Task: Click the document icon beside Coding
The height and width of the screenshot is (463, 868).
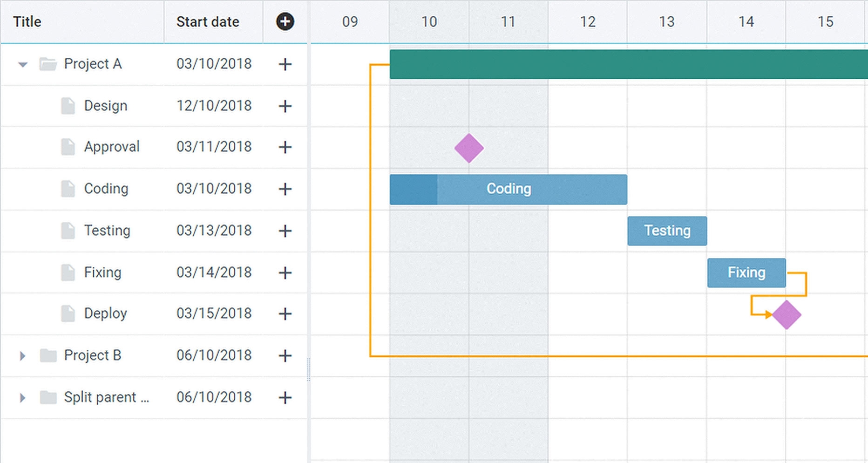Action: 68,189
